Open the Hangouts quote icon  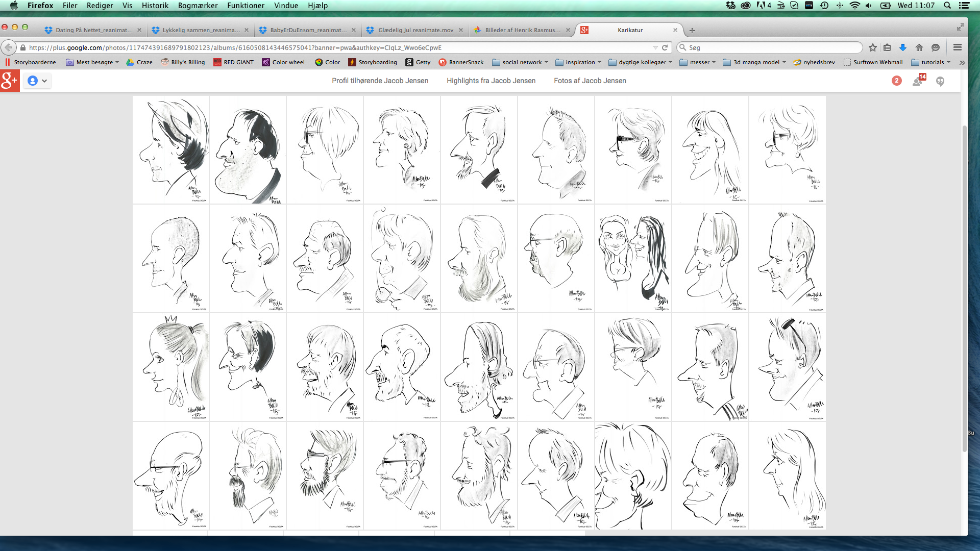pos(940,81)
